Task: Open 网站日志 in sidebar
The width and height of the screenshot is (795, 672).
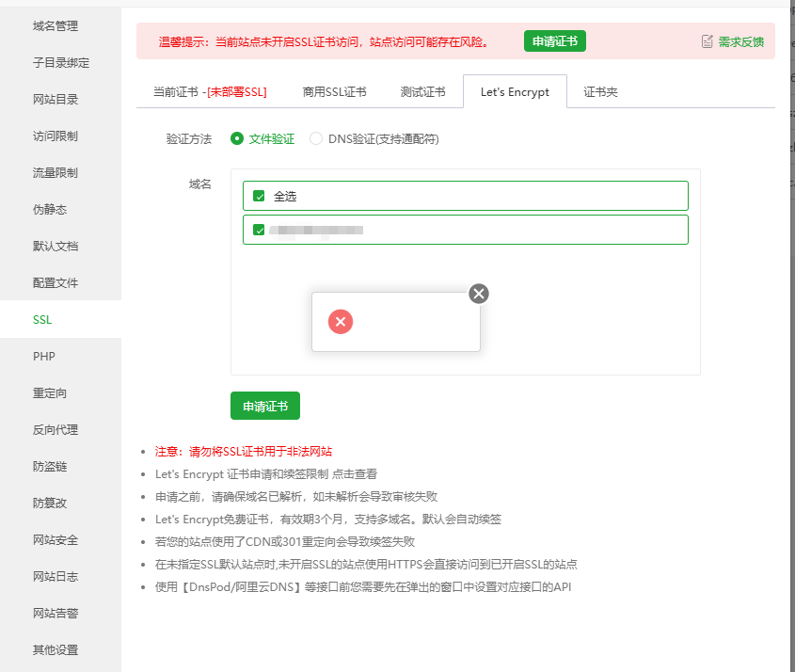Action: [56, 576]
